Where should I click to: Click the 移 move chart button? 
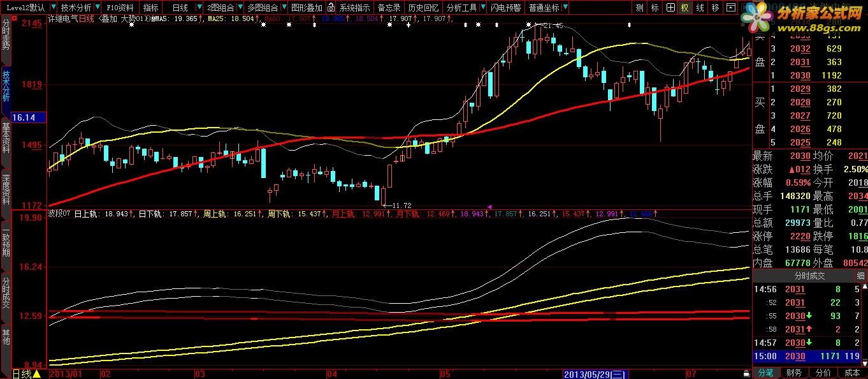tap(716, 8)
